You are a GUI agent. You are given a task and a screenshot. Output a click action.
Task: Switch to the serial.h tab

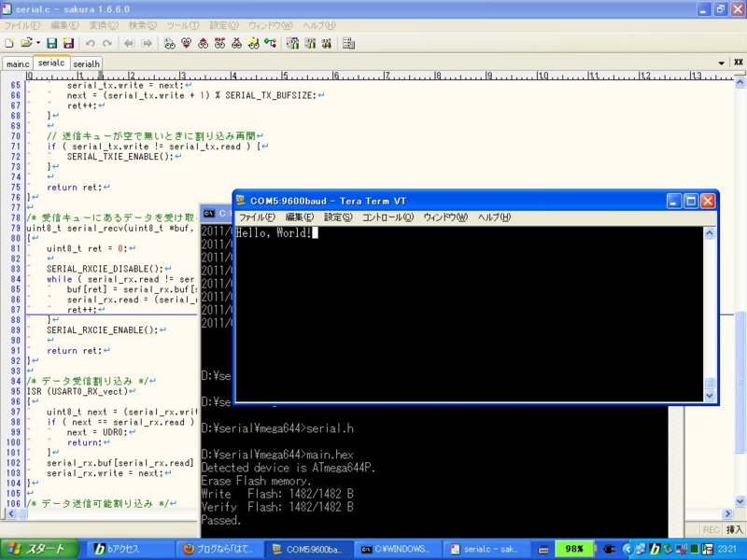point(86,63)
